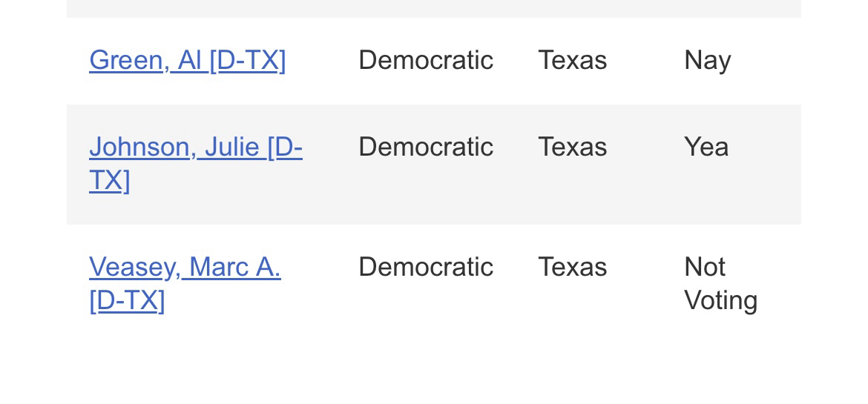Click the Texas cell in Al Green's row
Screen dimensions: 868x404
pyautogui.click(x=572, y=60)
